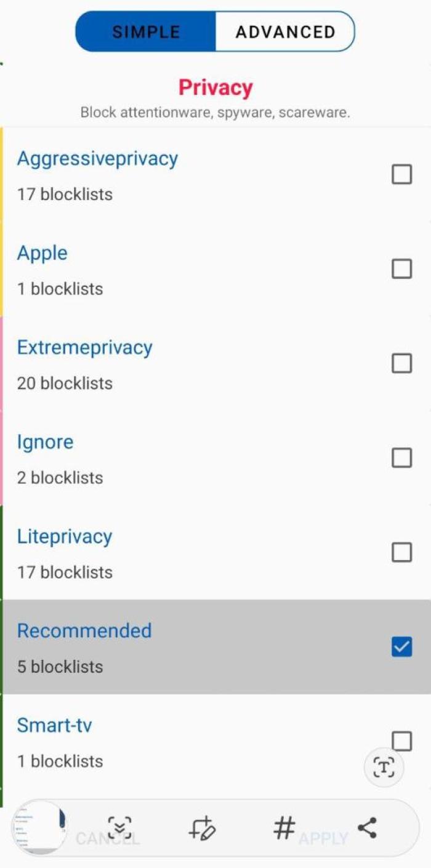
Task: Switch to the ADVANCED tab
Action: pyautogui.click(x=284, y=31)
